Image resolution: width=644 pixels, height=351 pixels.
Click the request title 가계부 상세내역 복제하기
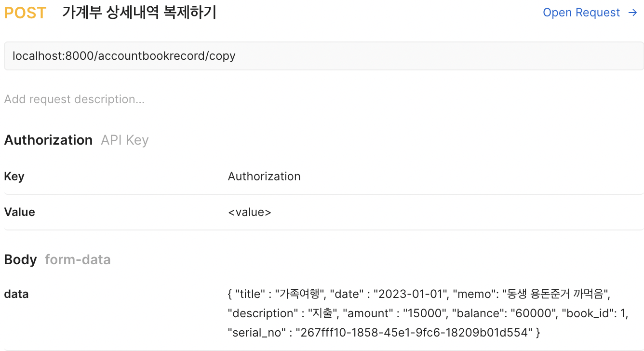139,13
